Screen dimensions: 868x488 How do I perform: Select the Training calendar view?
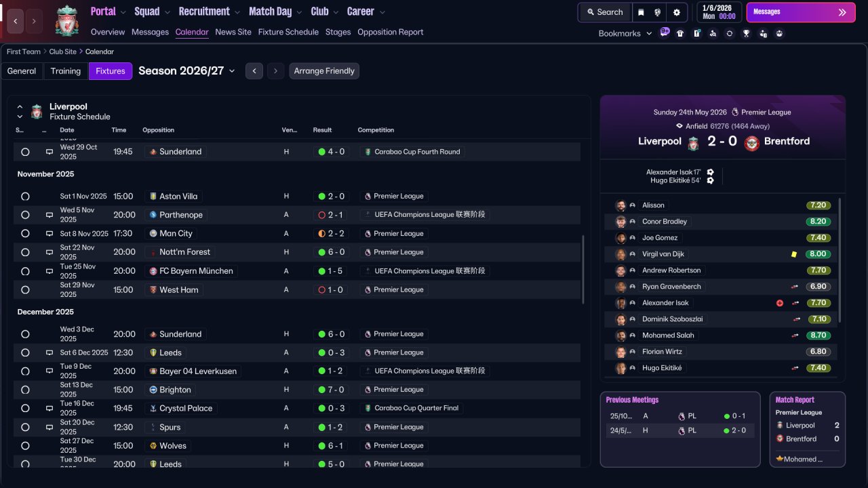tap(66, 71)
